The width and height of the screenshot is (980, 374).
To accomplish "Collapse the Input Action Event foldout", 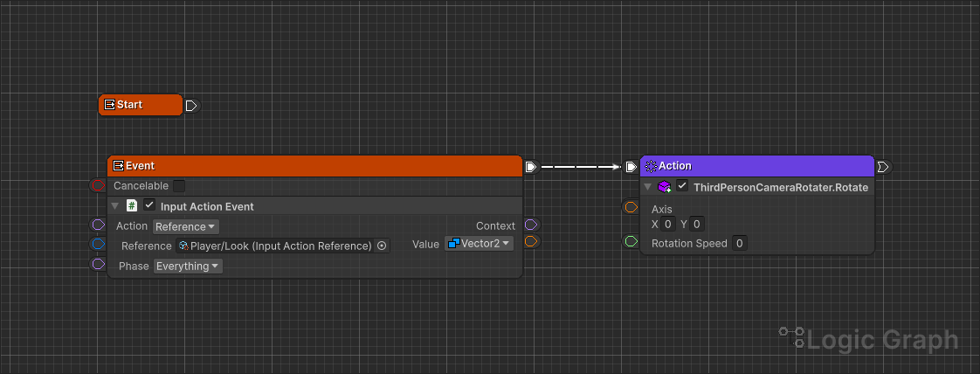I will pyautogui.click(x=114, y=206).
